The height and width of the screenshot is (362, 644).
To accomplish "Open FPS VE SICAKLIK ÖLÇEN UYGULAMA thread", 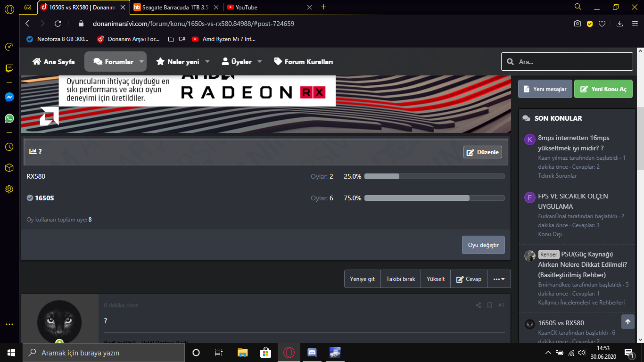I will tap(573, 201).
